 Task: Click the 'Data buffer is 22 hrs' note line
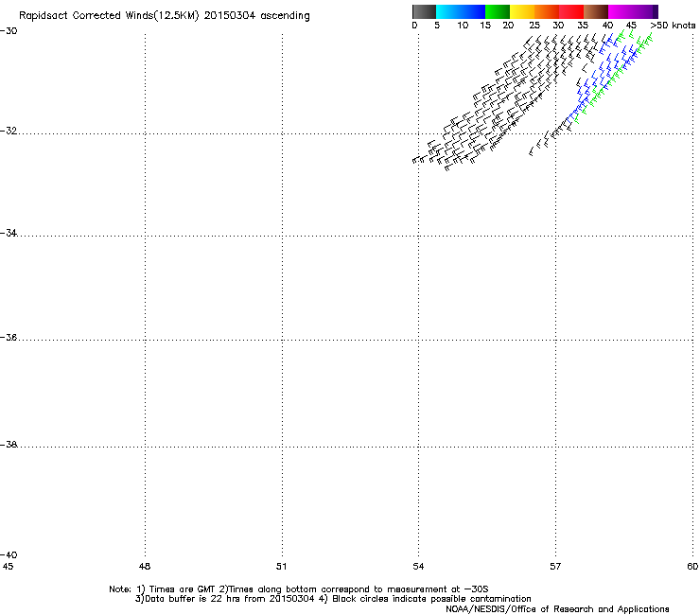point(333,599)
